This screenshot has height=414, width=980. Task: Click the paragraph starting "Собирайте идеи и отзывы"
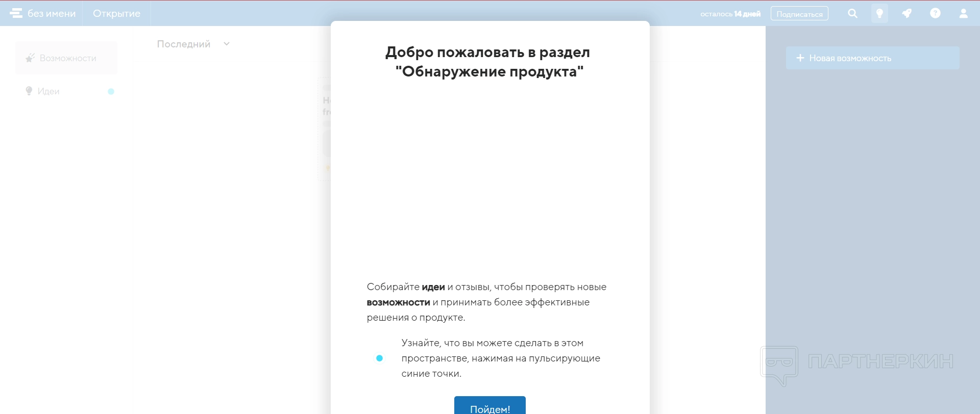coord(486,302)
